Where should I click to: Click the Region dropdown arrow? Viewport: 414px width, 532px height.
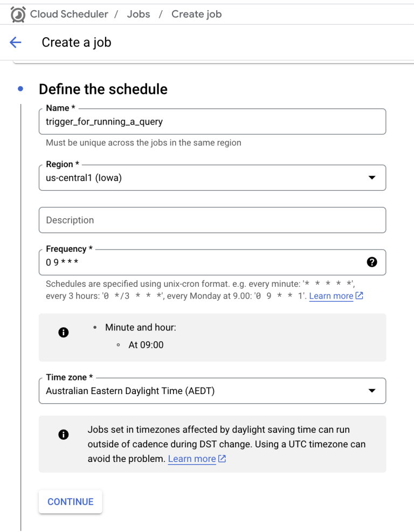click(373, 177)
